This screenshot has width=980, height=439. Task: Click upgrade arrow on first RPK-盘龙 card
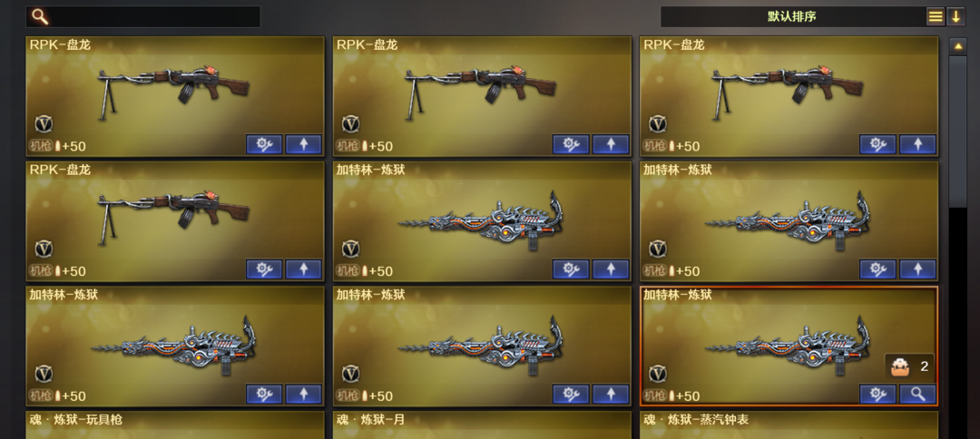(304, 144)
